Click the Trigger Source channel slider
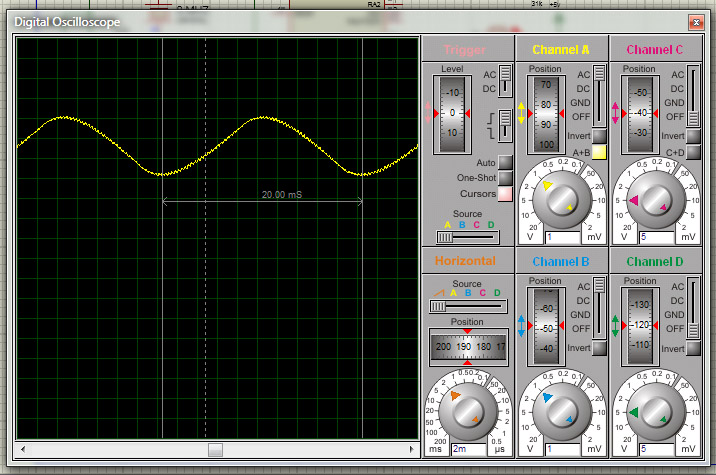This screenshot has height=475, width=716. [468, 237]
